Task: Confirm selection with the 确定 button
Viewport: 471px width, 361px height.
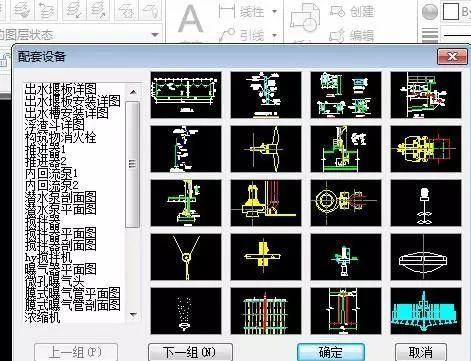Action: pyautogui.click(x=331, y=352)
